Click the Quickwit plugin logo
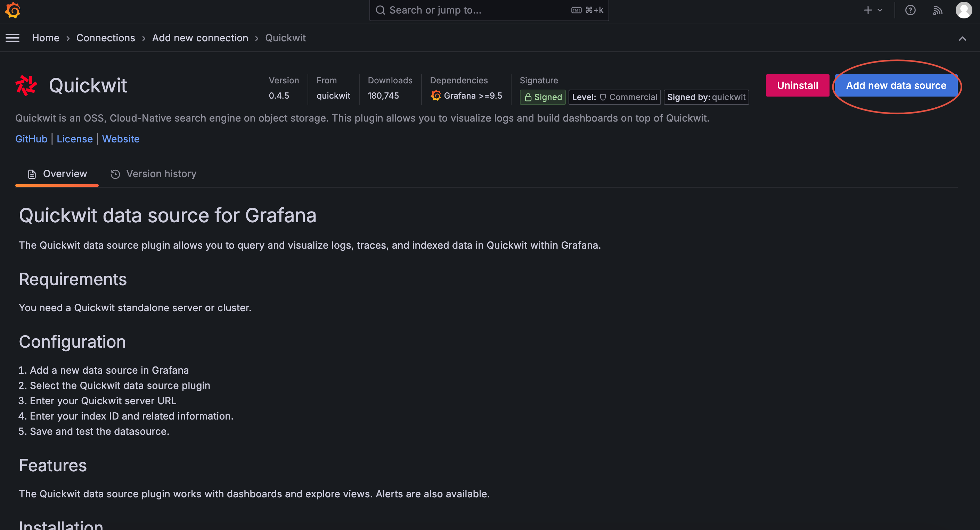 pyautogui.click(x=26, y=85)
